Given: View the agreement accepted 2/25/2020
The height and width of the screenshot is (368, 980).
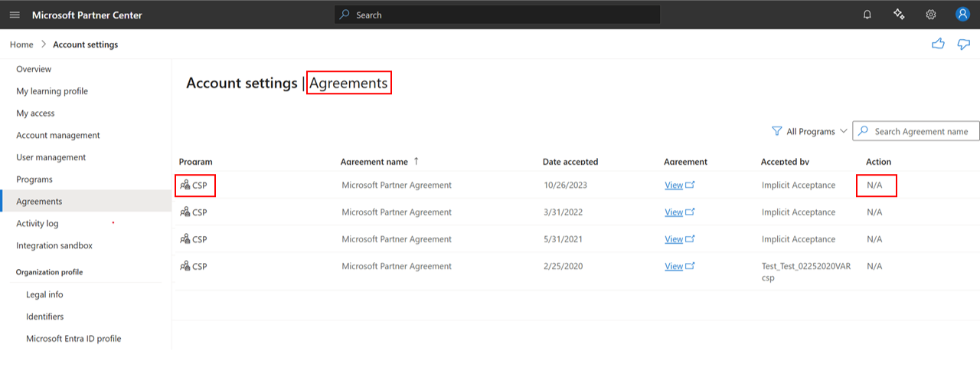Looking at the screenshot, I should click(674, 266).
